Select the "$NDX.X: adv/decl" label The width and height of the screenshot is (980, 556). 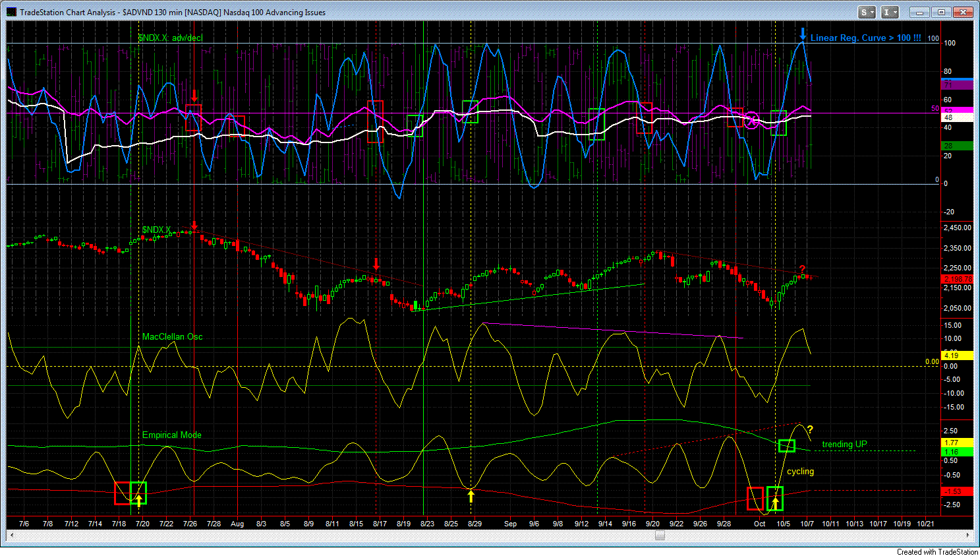pyautogui.click(x=171, y=38)
